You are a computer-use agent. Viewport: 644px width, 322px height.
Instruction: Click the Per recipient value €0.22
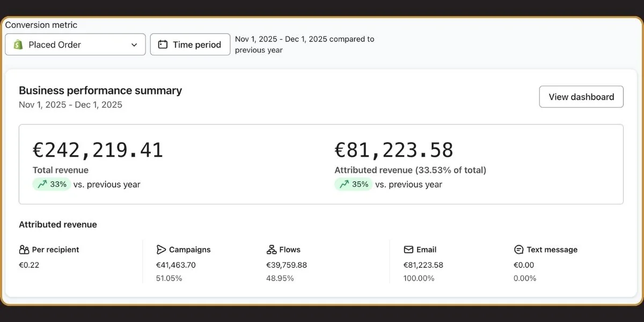(x=29, y=265)
